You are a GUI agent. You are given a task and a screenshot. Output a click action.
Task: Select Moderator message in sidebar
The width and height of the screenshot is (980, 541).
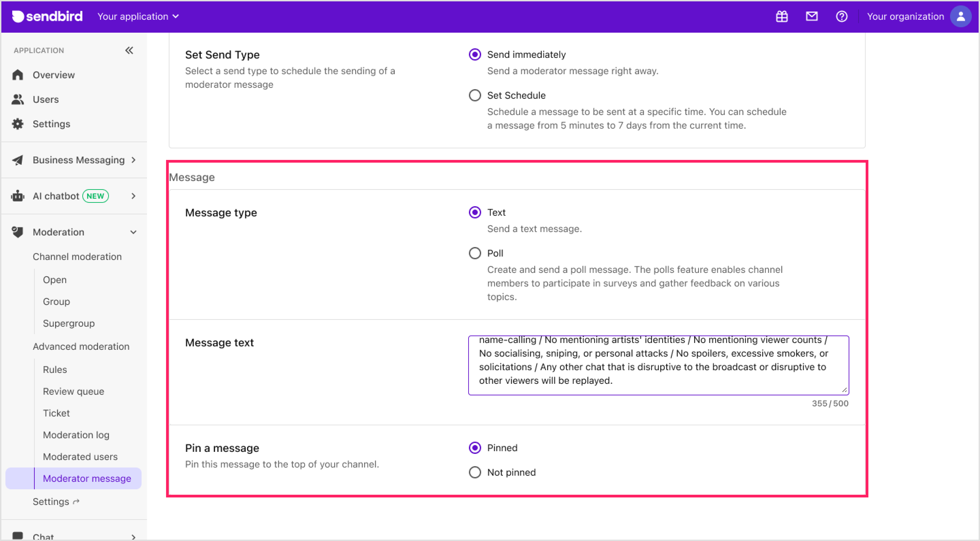tap(87, 478)
